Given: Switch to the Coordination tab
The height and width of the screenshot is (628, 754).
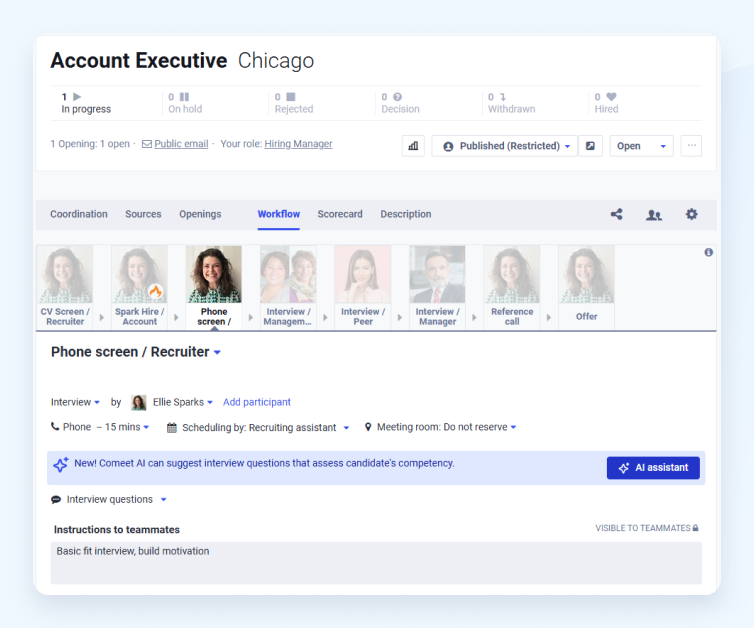Looking at the screenshot, I should [79, 214].
